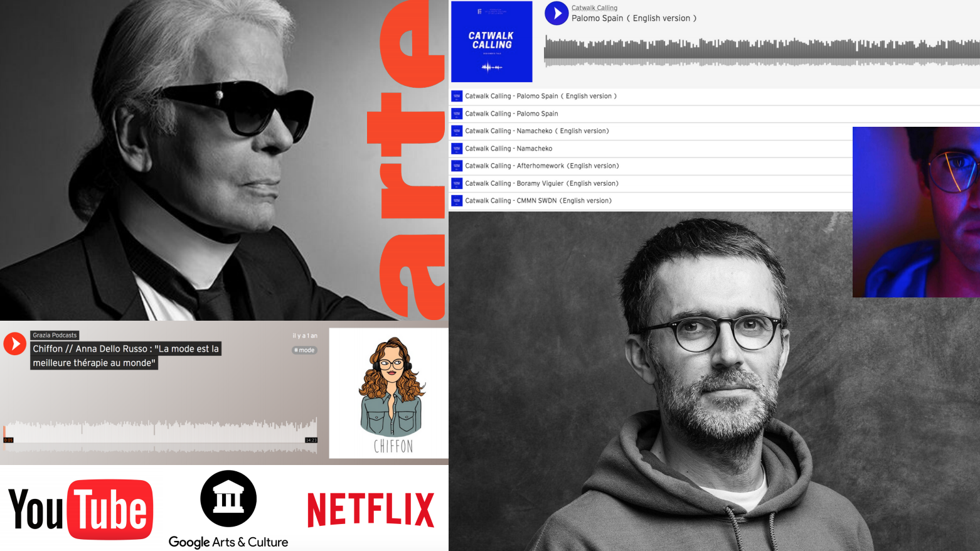Click the 14:23 duration label
Image resolution: width=980 pixels, height=551 pixels.
[x=311, y=440]
